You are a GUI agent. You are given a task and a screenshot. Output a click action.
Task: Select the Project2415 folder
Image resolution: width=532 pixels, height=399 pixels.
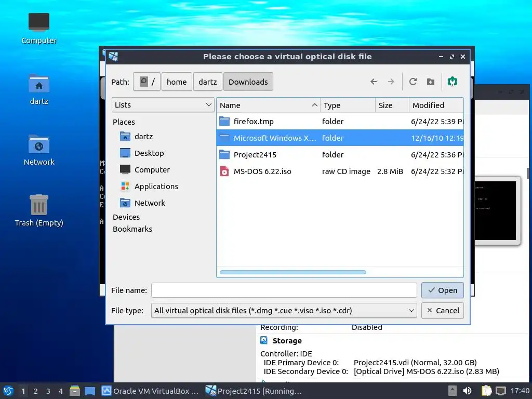340,154
